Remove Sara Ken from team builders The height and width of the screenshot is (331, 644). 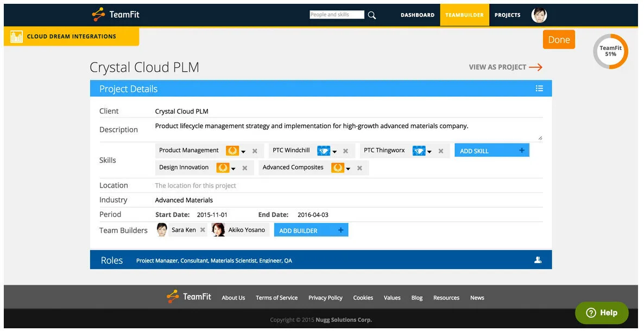[203, 230]
